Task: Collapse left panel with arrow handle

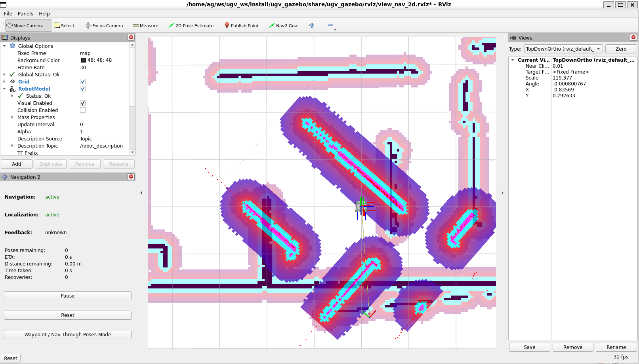Action: (141, 193)
